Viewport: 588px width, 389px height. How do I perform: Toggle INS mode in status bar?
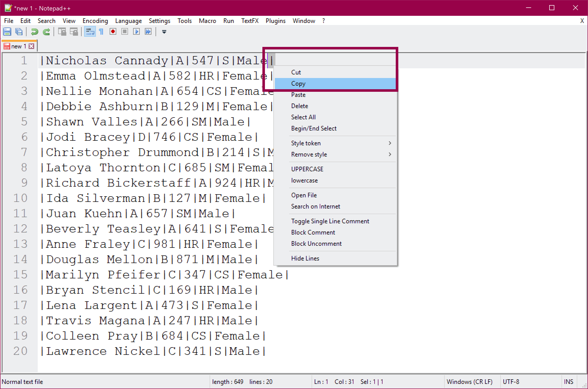coord(569,382)
